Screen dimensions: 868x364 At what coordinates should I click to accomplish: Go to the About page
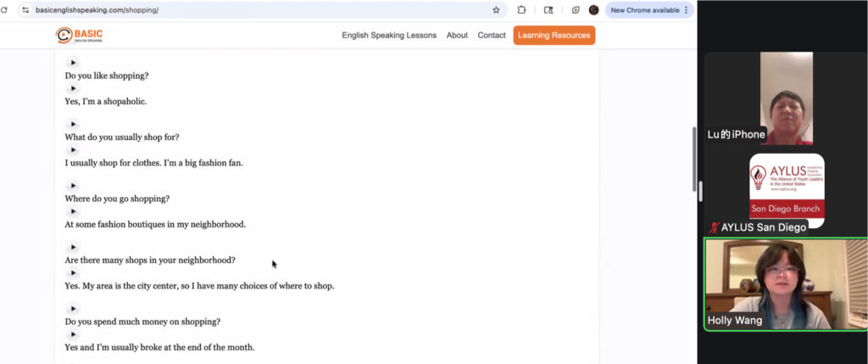coord(457,36)
